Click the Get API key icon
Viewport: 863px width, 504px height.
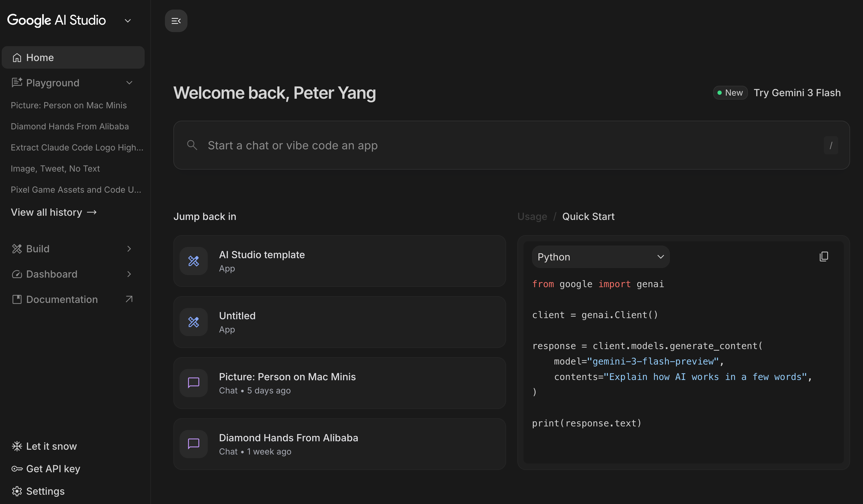point(17,468)
